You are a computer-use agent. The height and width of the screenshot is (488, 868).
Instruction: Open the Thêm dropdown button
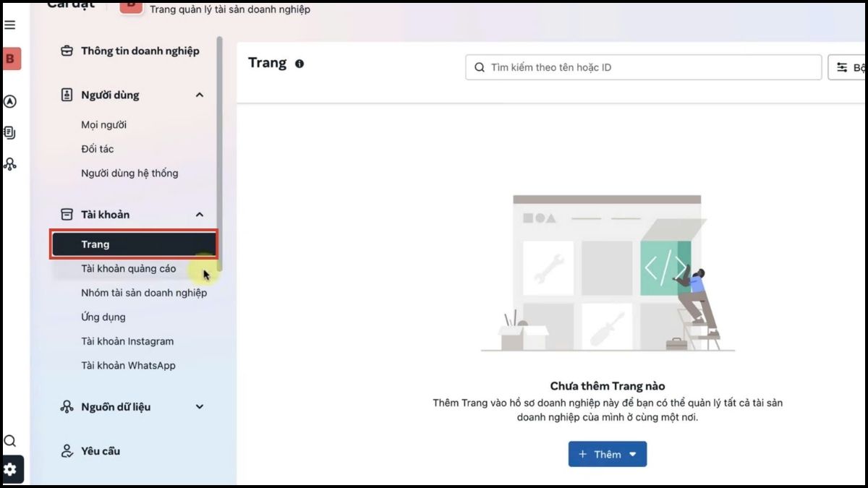(x=607, y=454)
